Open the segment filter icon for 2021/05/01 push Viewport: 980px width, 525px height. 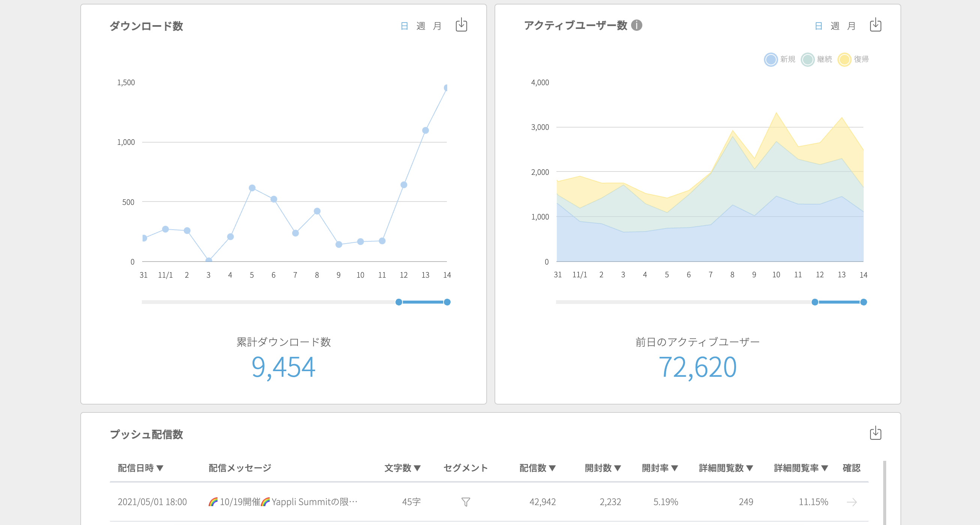(x=466, y=502)
